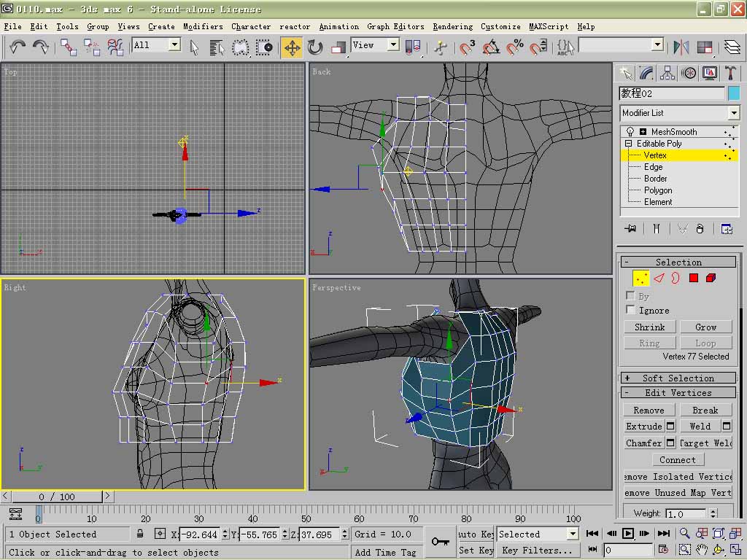
Task: Click the Connect button
Action: pos(678,459)
